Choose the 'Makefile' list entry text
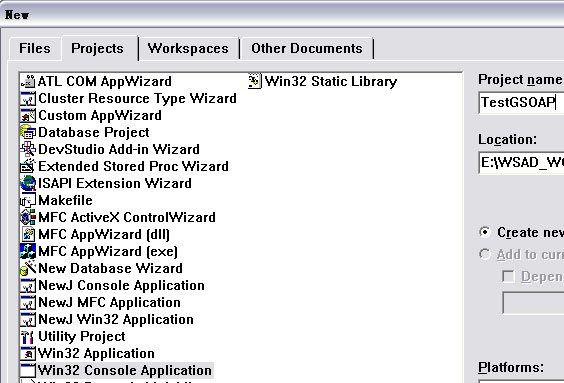The height and width of the screenshot is (383, 564). [x=65, y=200]
